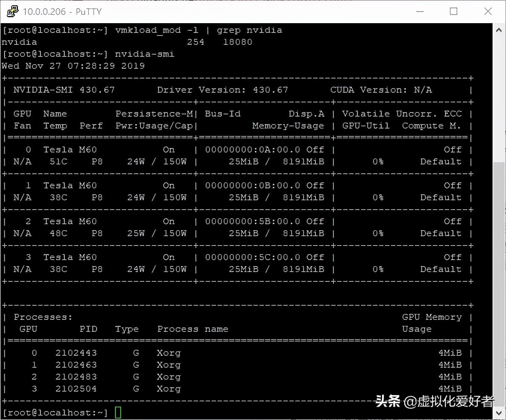Click the 'nvidia-smi' command text

[145, 54]
